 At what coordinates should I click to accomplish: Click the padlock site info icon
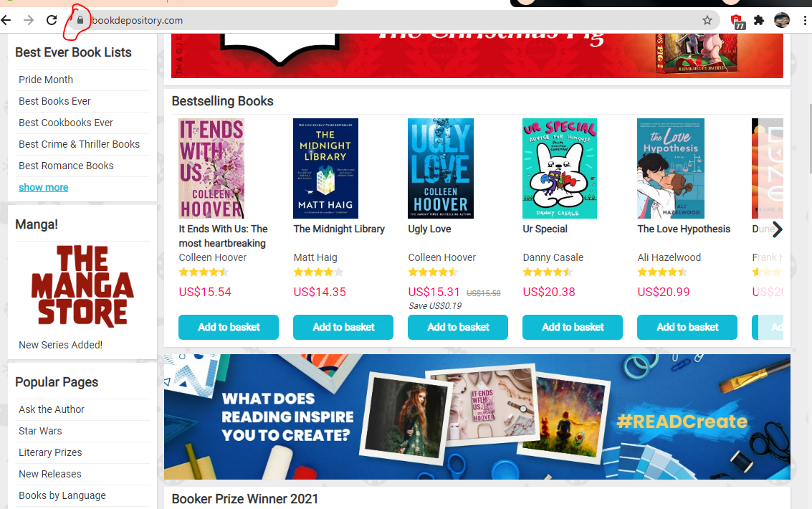(80, 20)
